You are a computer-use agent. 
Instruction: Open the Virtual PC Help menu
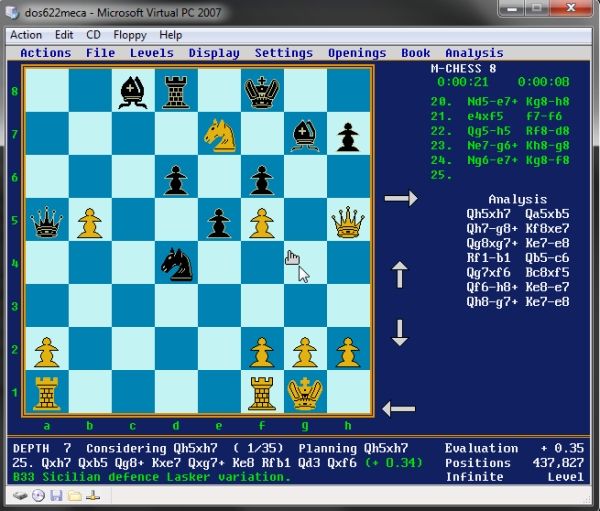click(x=171, y=35)
